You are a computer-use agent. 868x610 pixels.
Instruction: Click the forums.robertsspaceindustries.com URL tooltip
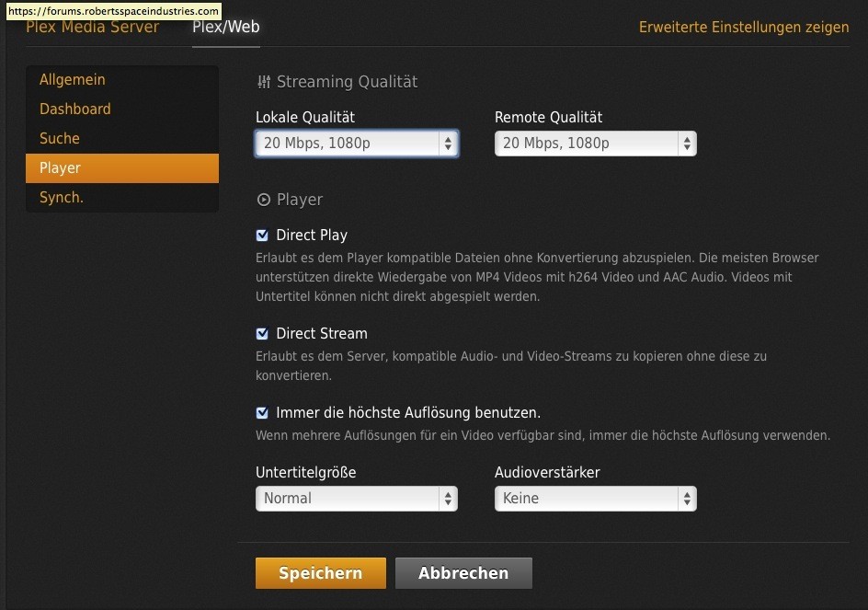point(113,11)
